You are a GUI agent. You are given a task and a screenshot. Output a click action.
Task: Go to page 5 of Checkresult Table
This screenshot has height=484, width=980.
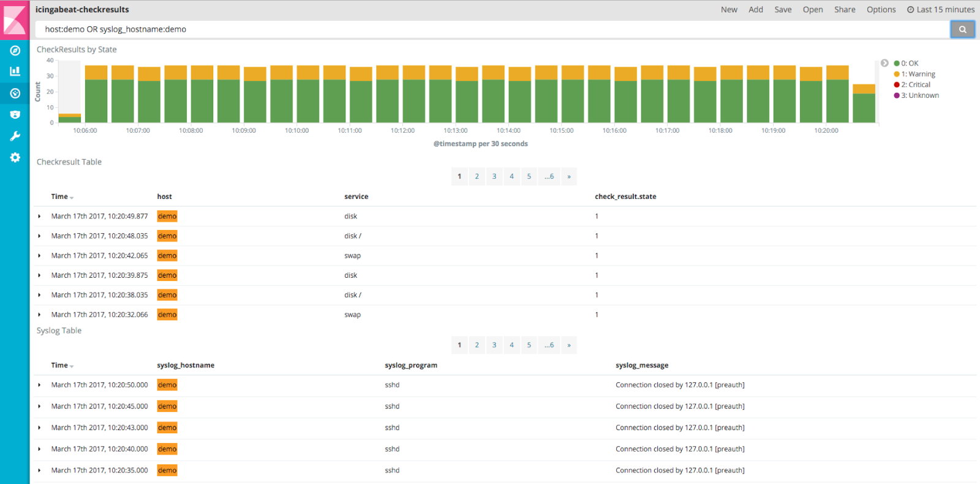529,176
